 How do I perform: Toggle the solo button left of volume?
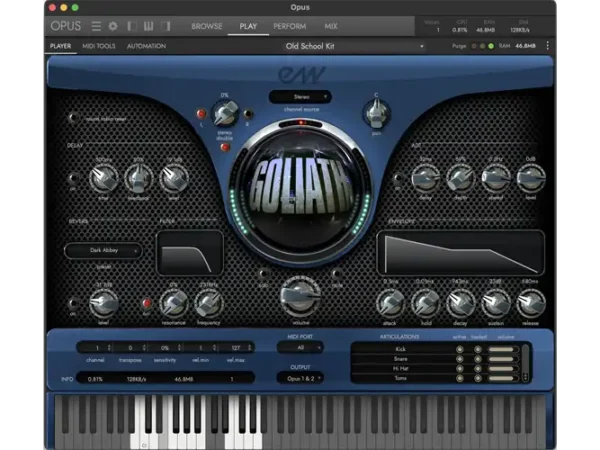tap(263, 274)
